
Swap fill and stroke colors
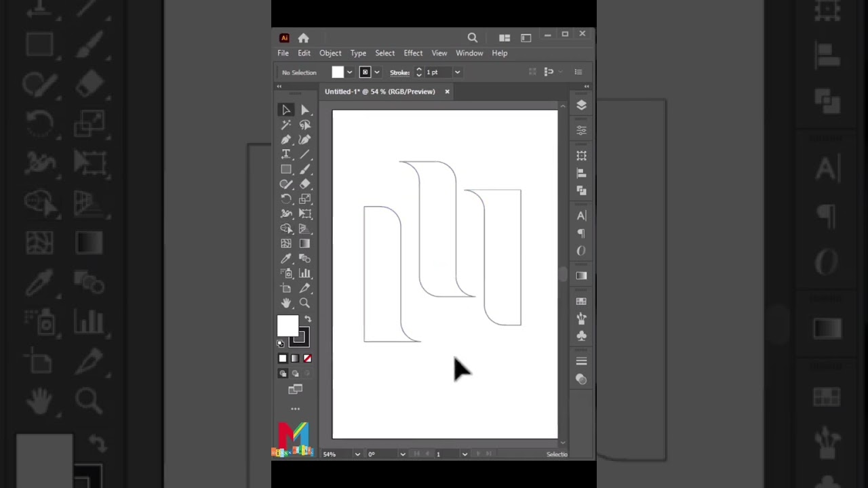(308, 319)
